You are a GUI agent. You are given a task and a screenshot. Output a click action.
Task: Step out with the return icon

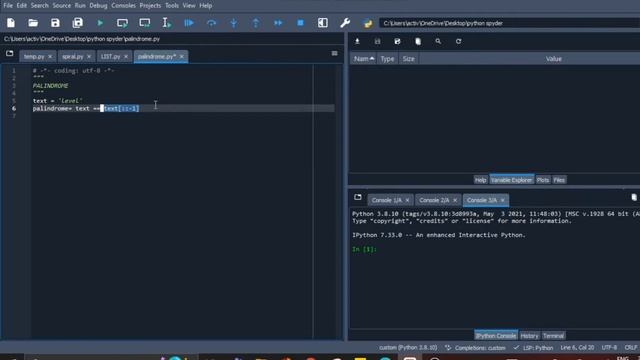point(256,23)
